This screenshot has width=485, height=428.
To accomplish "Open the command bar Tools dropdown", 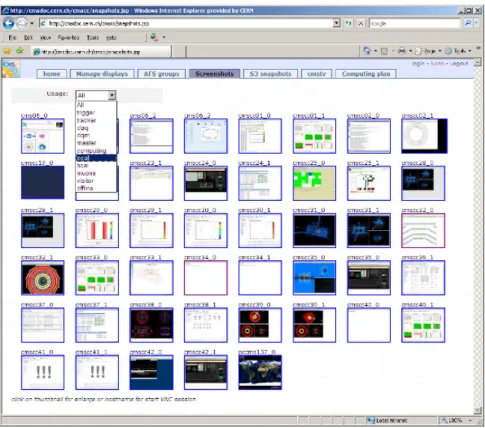I will pos(458,51).
